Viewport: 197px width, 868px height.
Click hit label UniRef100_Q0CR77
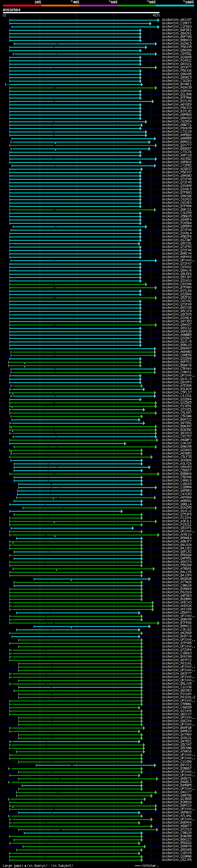pyautogui.click(x=177, y=67)
